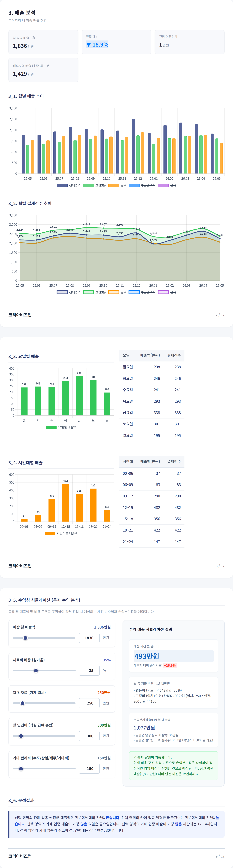Click the down-triangle icon next to 18.9%

pyautogui.click(x=88, y=44)
